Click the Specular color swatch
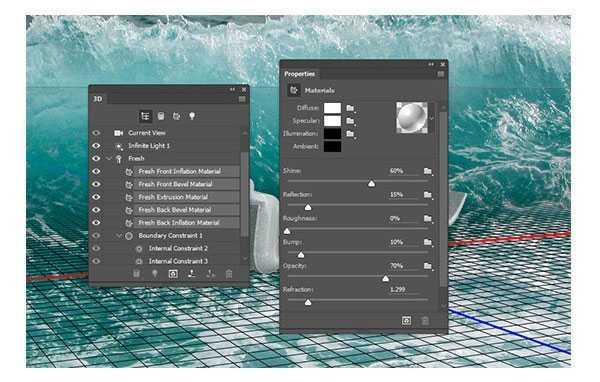600x382 pixels. click(x=332, y=121)
